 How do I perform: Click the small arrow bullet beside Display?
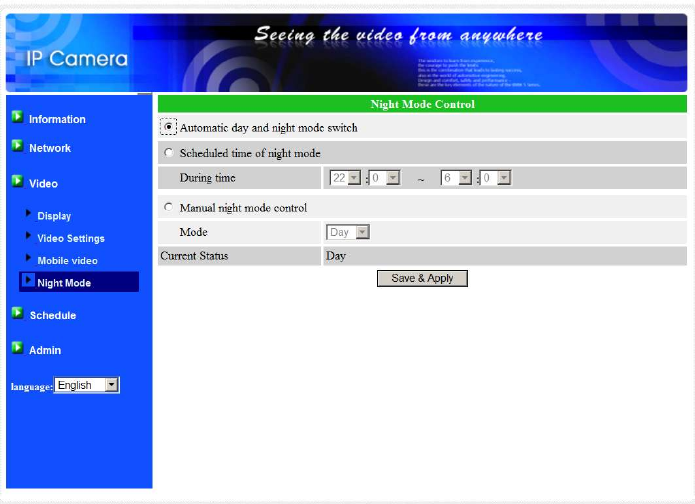click(x=28, y=213)
